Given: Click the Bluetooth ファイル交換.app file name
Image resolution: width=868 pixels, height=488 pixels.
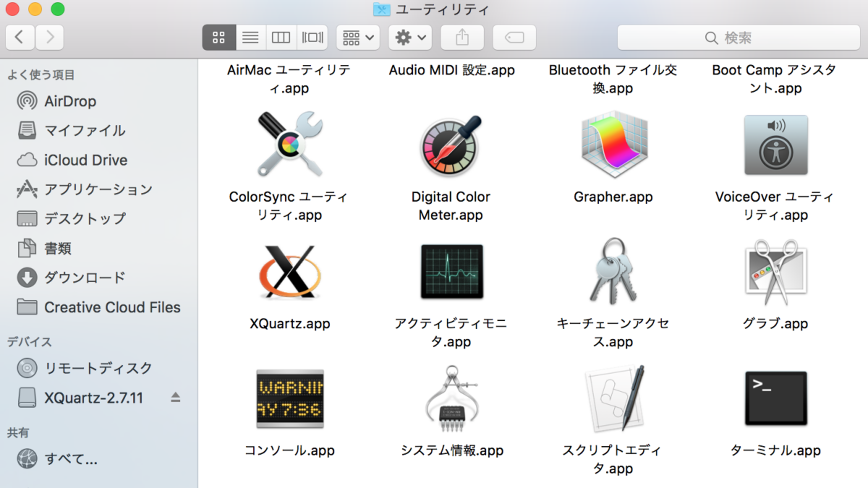Looking at the screenshot, I should click(x=613, y=79).
